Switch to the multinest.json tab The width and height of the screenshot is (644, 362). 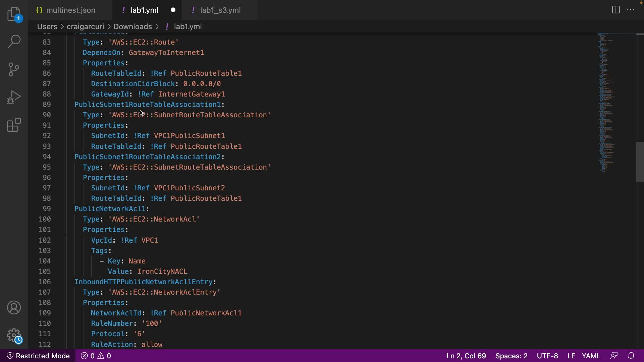pos(70,10)
